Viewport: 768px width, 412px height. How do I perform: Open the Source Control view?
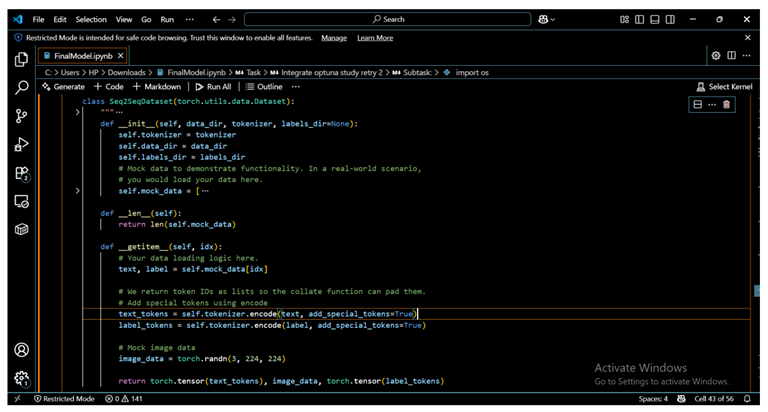[21, 116]
